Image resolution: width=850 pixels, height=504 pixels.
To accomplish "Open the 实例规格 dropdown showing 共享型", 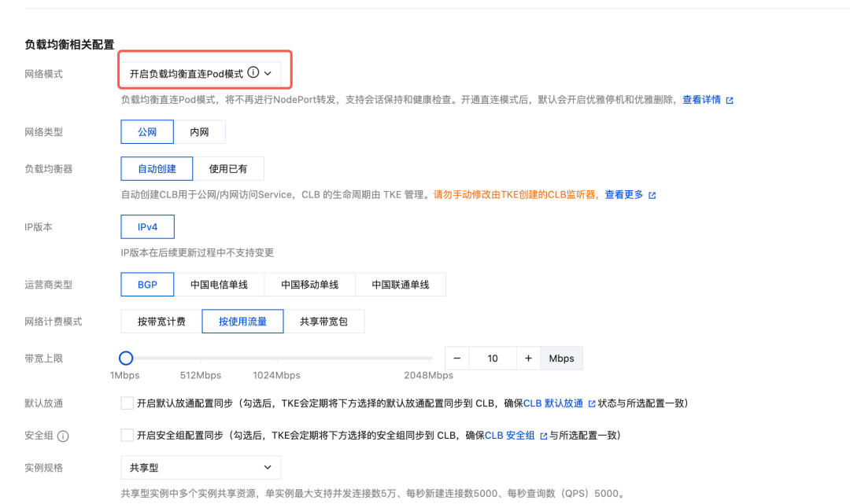I will [x=200, y=467].
